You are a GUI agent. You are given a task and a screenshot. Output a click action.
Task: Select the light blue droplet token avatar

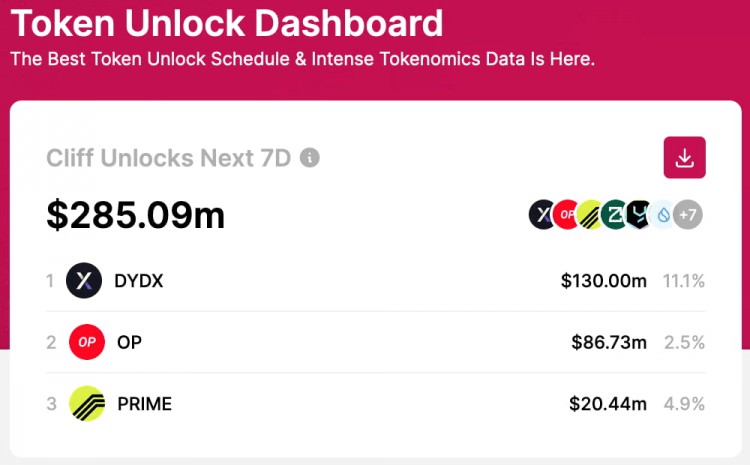(x=662, y=214)
